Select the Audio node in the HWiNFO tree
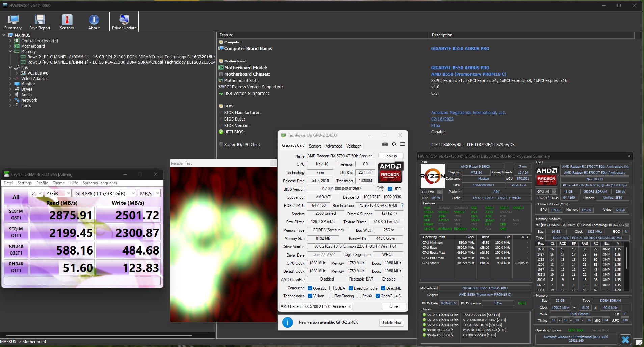 (26, 95)
